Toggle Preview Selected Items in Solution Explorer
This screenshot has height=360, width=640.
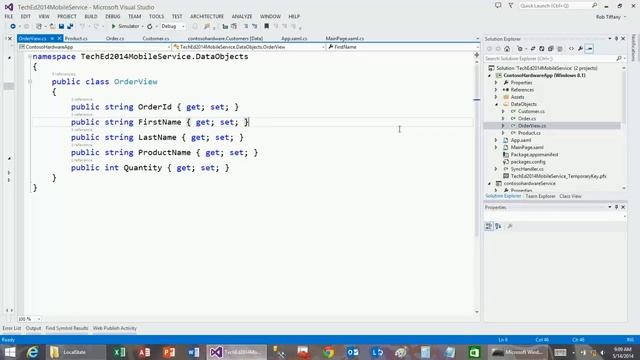[589, 49]
